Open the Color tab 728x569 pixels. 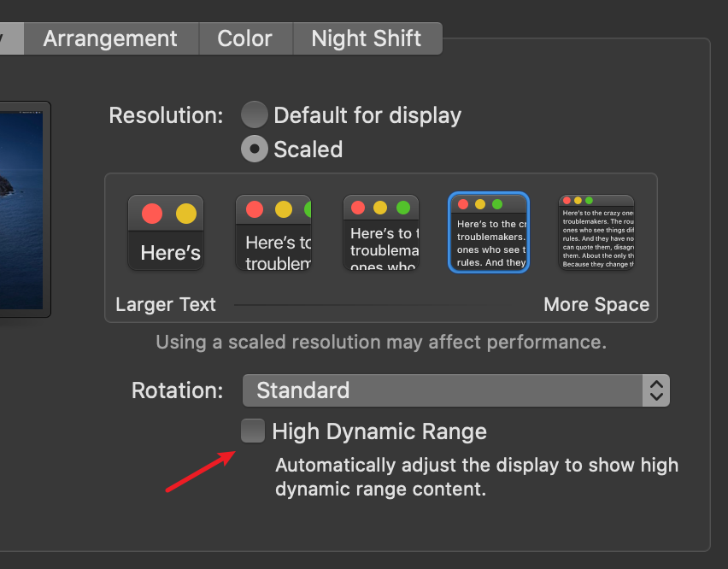[x=244, y=38]
